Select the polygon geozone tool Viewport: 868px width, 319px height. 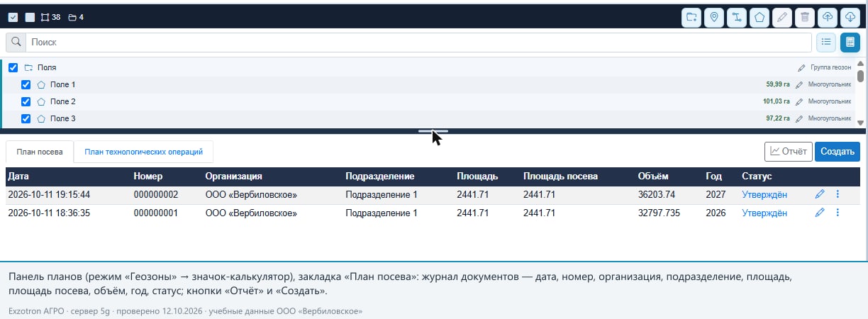point(759,17)
